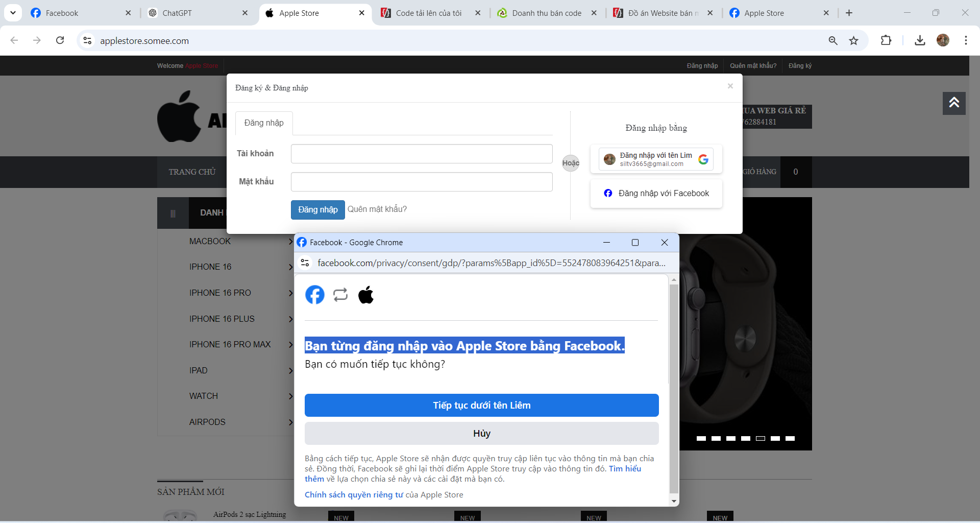Click the Google logo on sign-in button
This screenshot has width=980, height=523.
(703, 159)
